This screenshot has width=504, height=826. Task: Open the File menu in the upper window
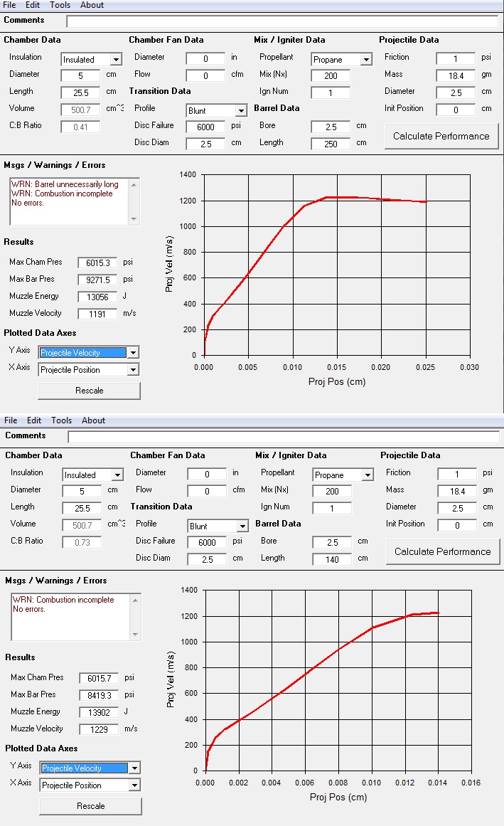coord(9,5)
